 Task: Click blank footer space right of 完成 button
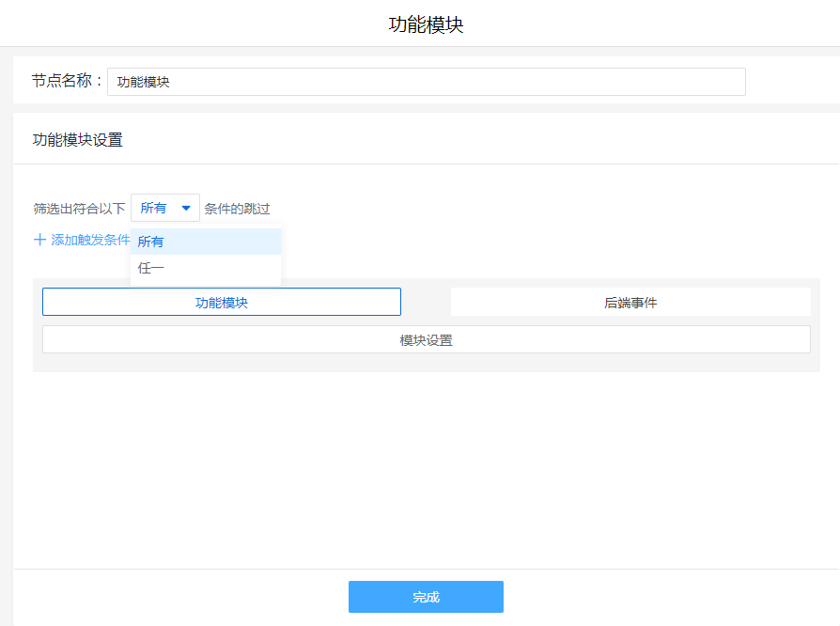click(x=658, y=597)
